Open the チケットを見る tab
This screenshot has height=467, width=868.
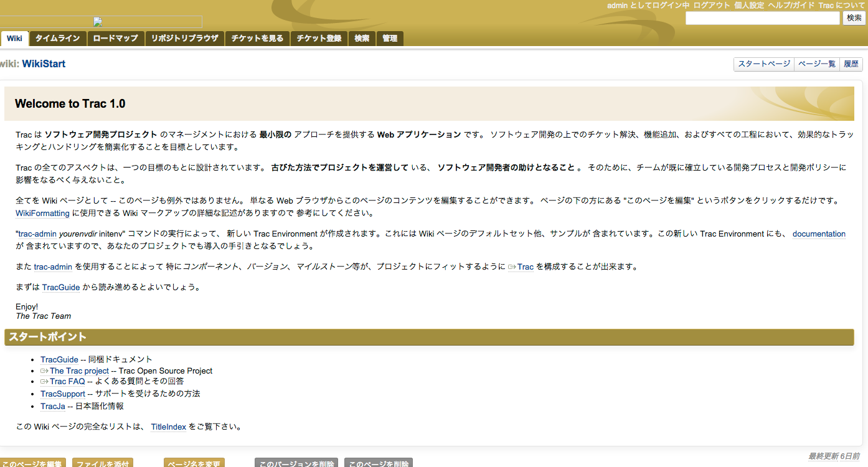[x=257, y=39]
